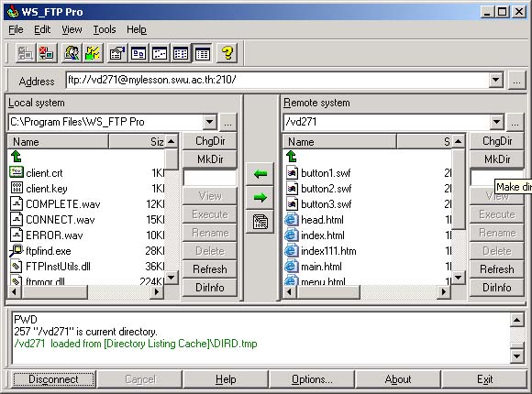Switch to large icons view toolbar button
Viewport: 532px width, 394px height.
pos(139,53)
